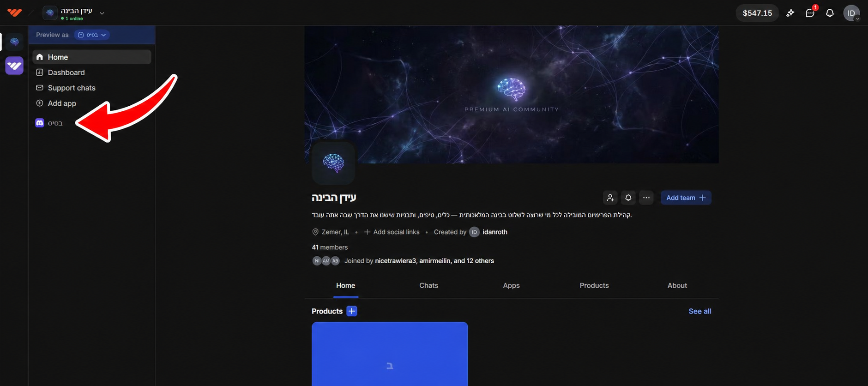This screenshot has height=386, width=868.
Task: Open the community switcher chevron beside עידן הבינה
Action: [102, 13]
